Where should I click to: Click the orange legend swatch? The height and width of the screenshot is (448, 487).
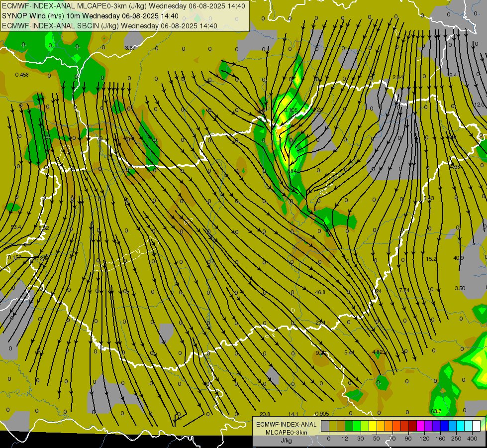[x=389, y=426]
